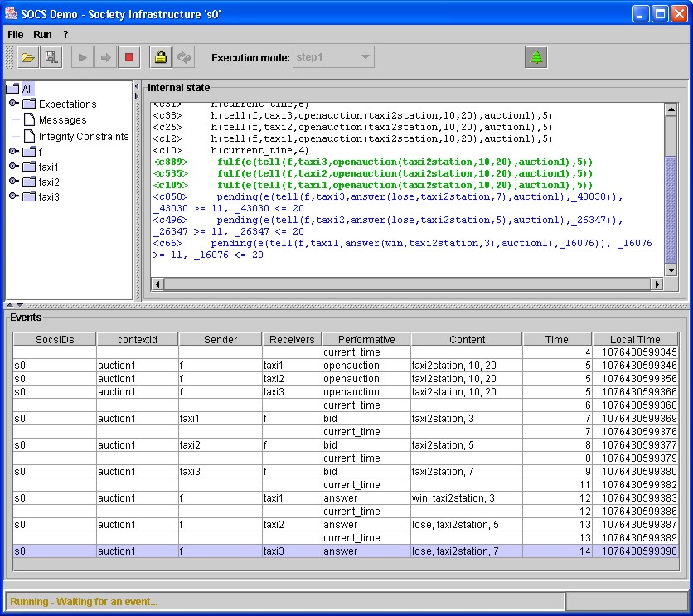Click the refresh arrows toolbar icon
The height and width of the screenshot is (616, 693).
tap(183, 57)
